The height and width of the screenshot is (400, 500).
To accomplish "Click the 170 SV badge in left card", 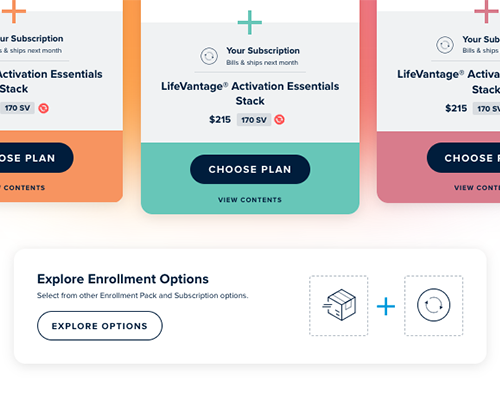I will tap(17, 108).
